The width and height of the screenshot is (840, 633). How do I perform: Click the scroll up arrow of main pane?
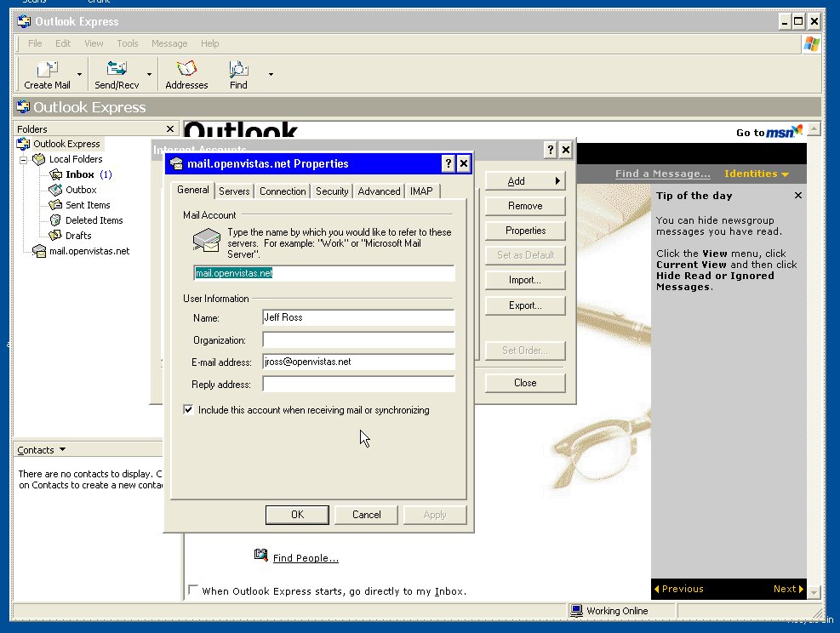pos(814,129)
